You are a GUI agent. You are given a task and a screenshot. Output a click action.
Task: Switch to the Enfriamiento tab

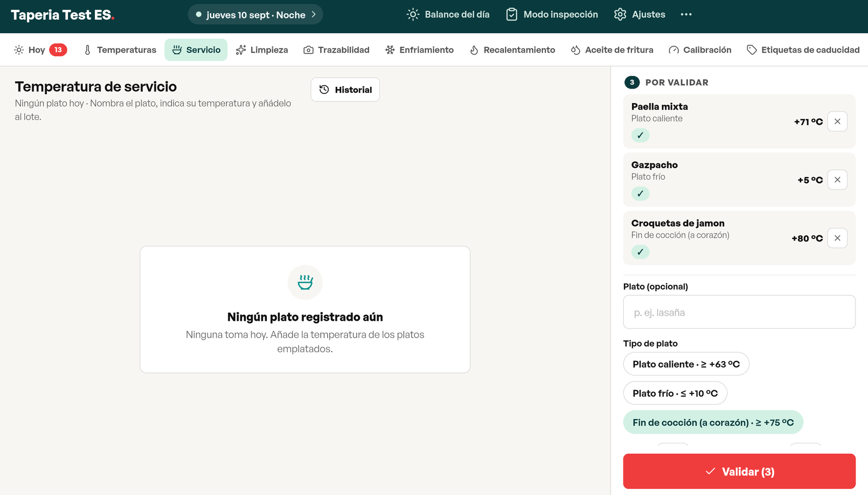[419, 50]
